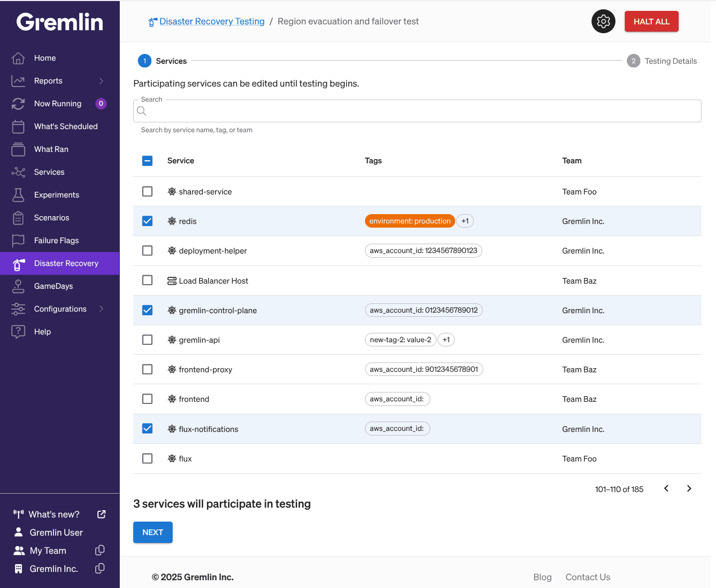Open What's Scheduled in the sidebar

pyautogui.click(x=60, y=127)
